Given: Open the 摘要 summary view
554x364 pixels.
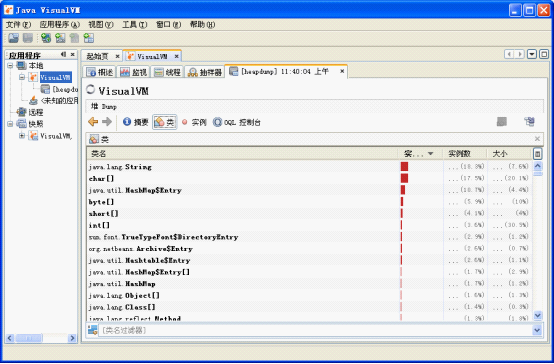Looking at the screenshot, I should coord(136,122).
